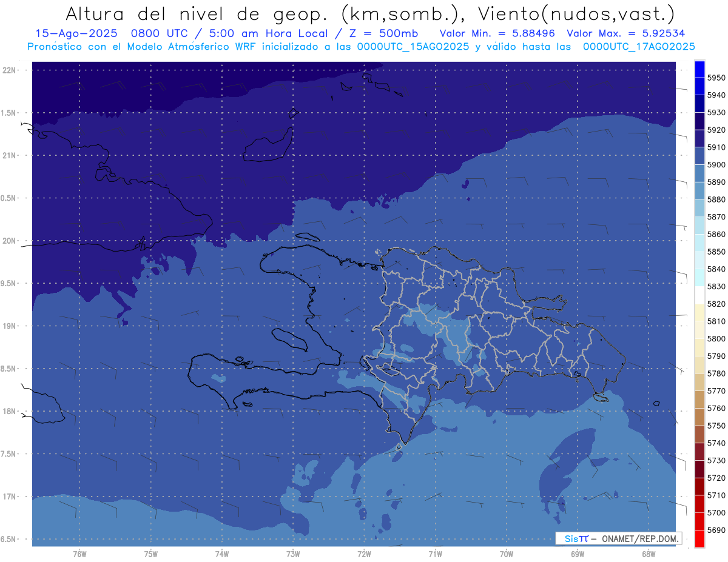
Task: Click the '75W' longitude label
Action: pyautogui.click(x=151, y=554)
